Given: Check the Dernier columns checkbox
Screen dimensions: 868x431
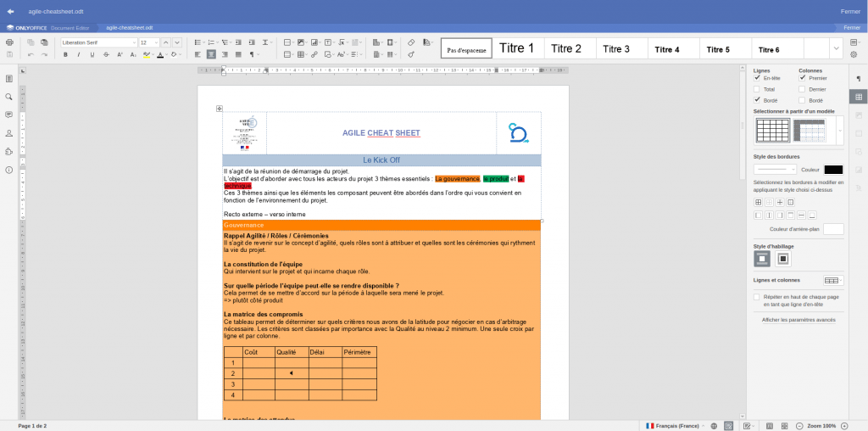Looking at the screenshot, I should pos(802,89).
